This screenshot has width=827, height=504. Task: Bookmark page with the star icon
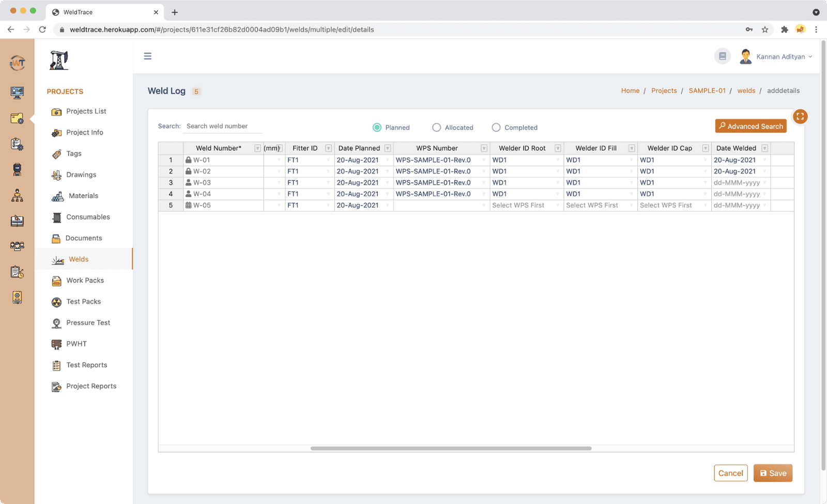point(765,29)
